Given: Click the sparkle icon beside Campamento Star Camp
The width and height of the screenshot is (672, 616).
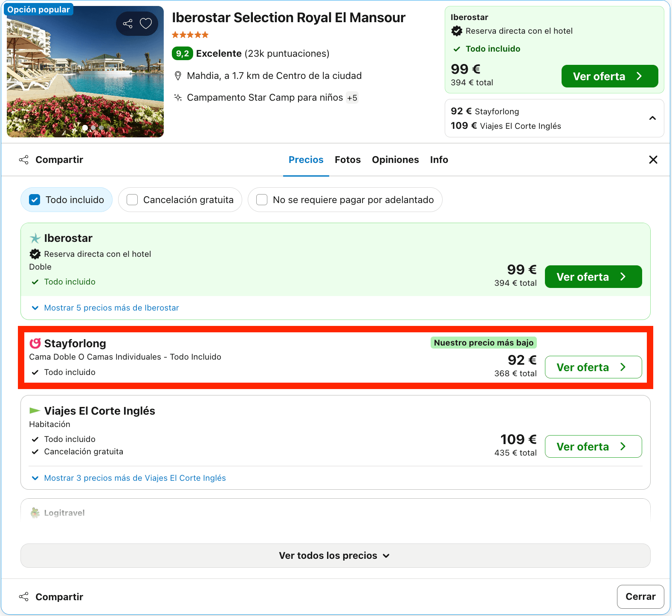Looking at the screenshot, I should coord(178,98).
